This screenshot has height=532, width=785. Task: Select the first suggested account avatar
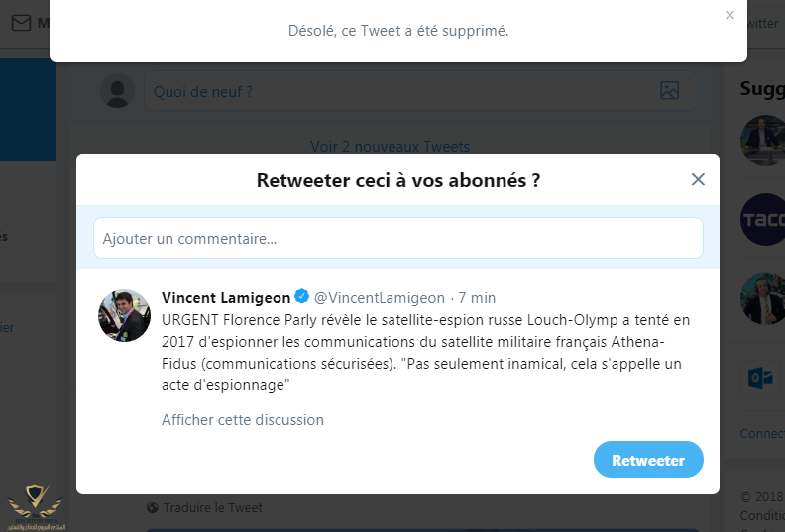[x=762, y=140]
